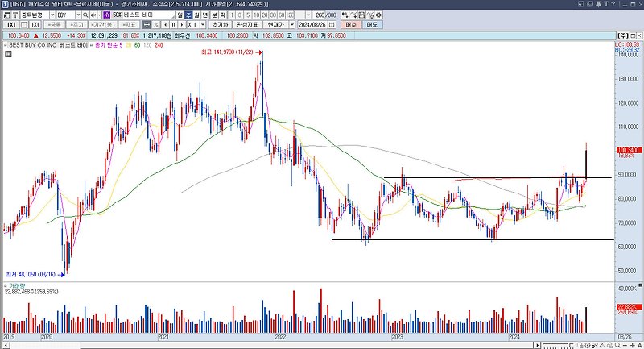This screenshot has height=349, width=644.
Task: Click the +기간(봉) tab button
Action: (x=103, y=25)
